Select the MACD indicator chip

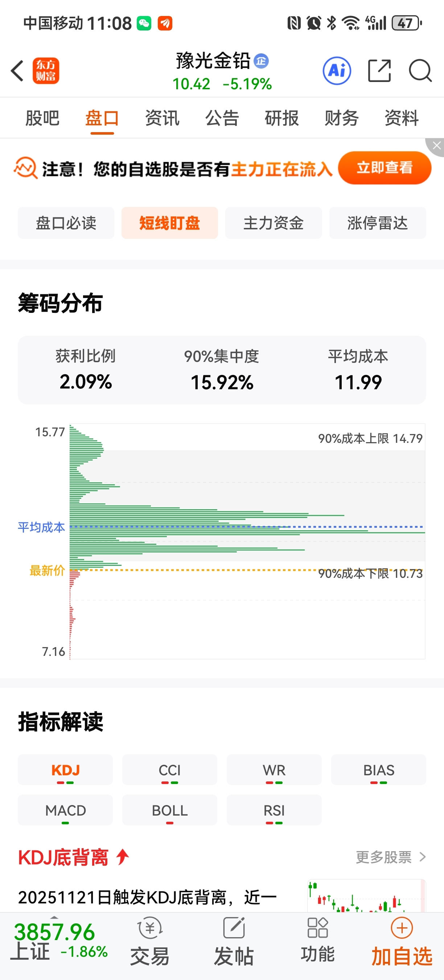tap(65, 810)
